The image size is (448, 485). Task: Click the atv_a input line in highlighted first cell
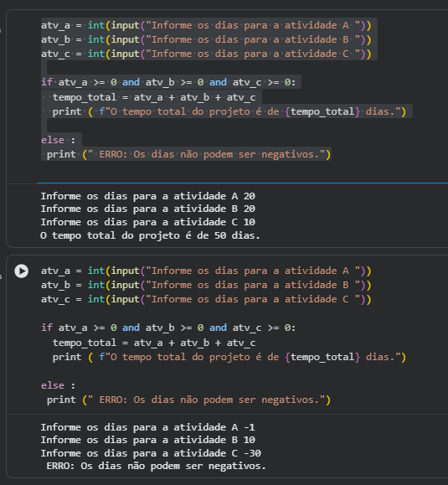206,25
